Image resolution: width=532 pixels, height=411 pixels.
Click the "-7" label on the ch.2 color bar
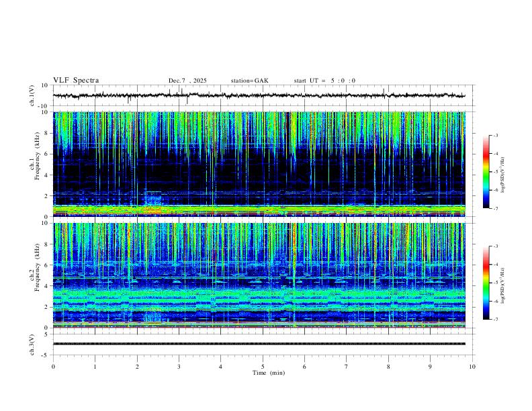pos(495,320)
